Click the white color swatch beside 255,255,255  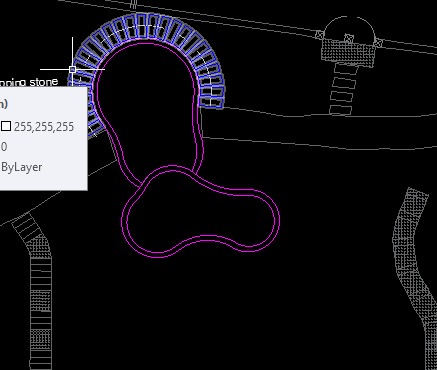click(6, 127)
